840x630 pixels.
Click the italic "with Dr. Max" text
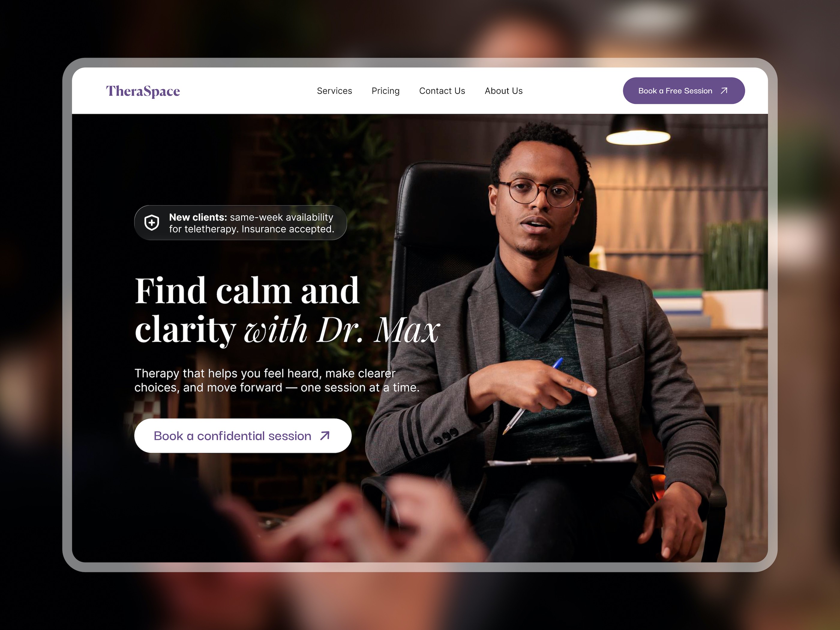click(x=342, y=329)
